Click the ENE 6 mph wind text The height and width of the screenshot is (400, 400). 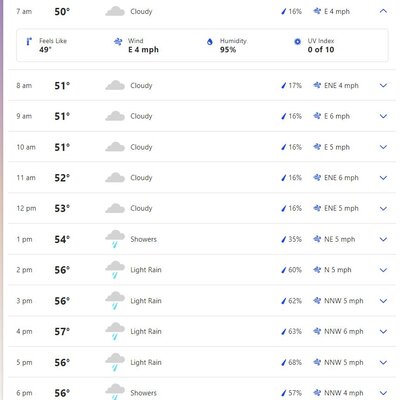click(341, 178)
